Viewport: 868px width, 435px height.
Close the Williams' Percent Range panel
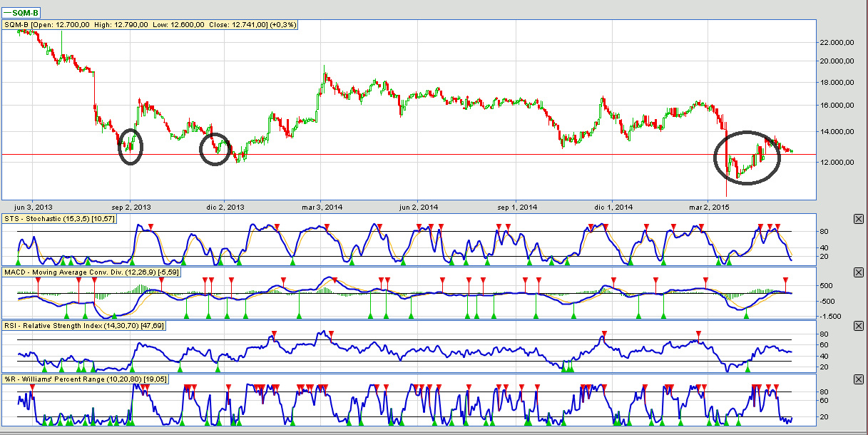[x=858, y=380]
